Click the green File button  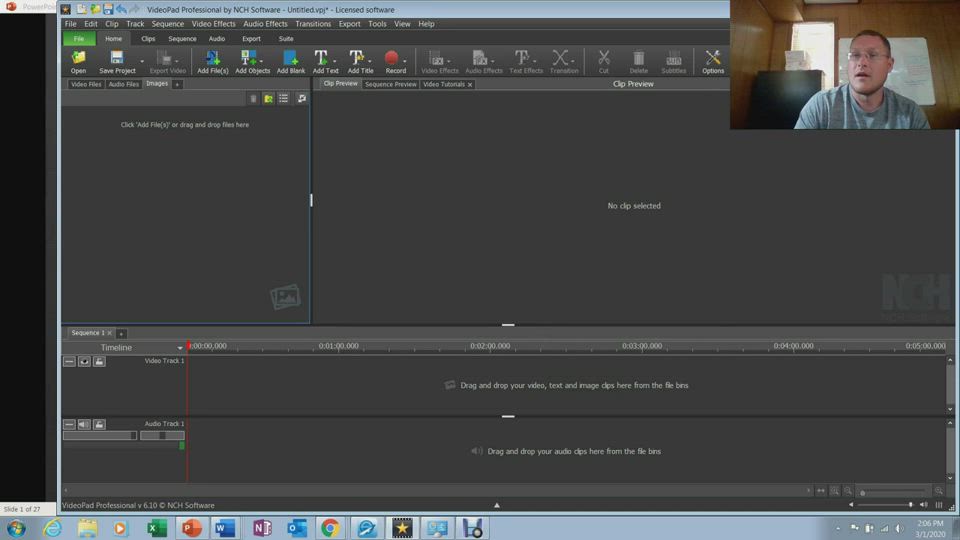(79, 38)
